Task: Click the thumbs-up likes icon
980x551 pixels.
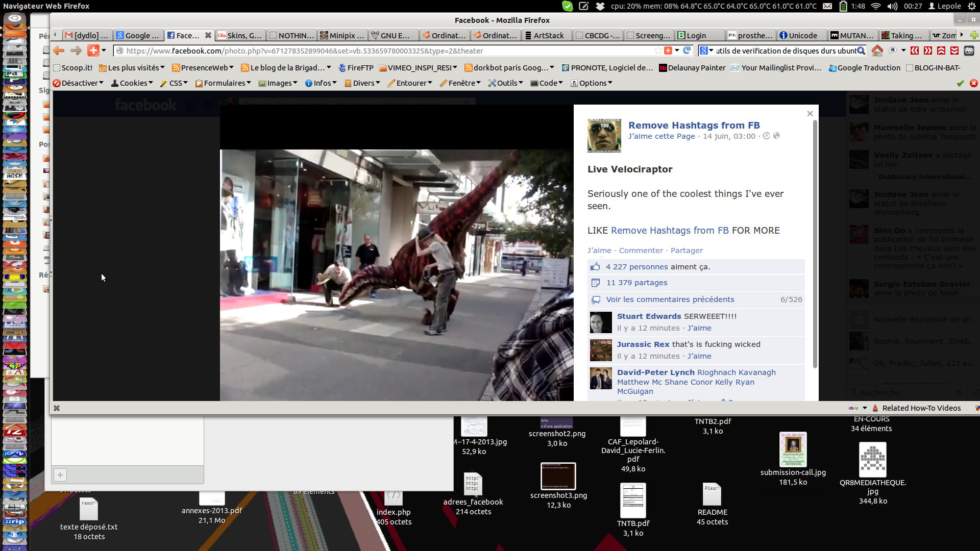Action: [595, 267]
